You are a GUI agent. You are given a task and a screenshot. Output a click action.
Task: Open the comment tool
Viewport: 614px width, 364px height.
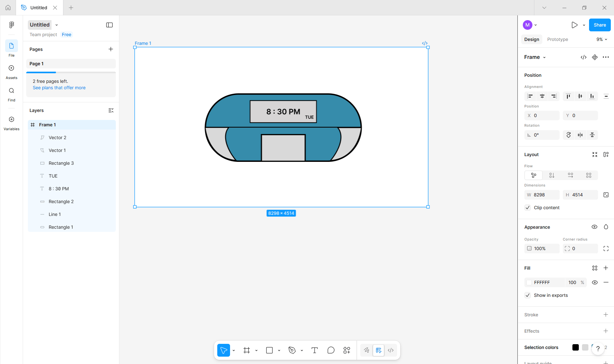click(331, 350)
